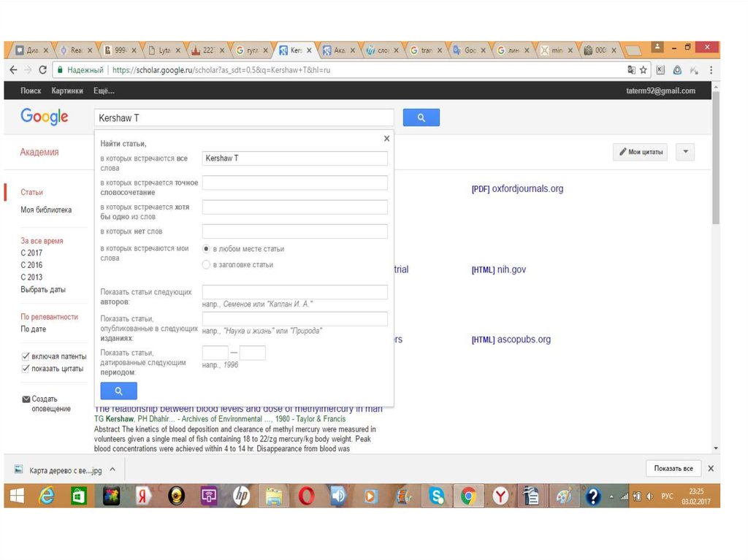Select radio 'в любом месте статьи'

pyautogui.click(x=206, y=248)
